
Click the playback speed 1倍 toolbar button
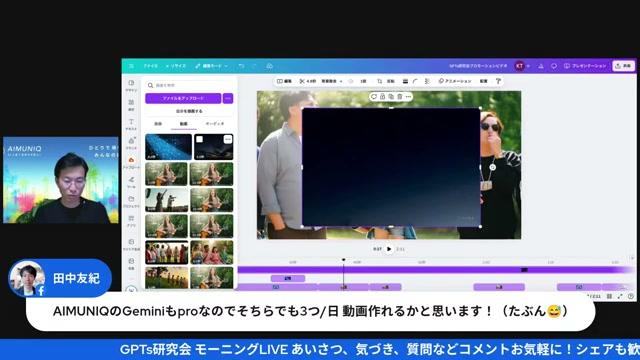(363, 81)
